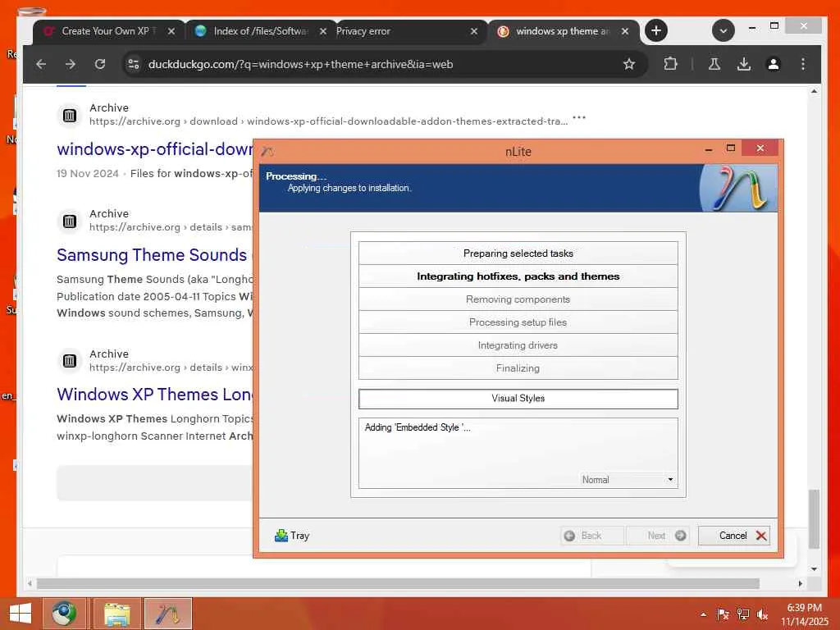Screen dimensions: 840x630
Task: Click the Longhorn result Archive favicon
Action: [x=70, y=361]
